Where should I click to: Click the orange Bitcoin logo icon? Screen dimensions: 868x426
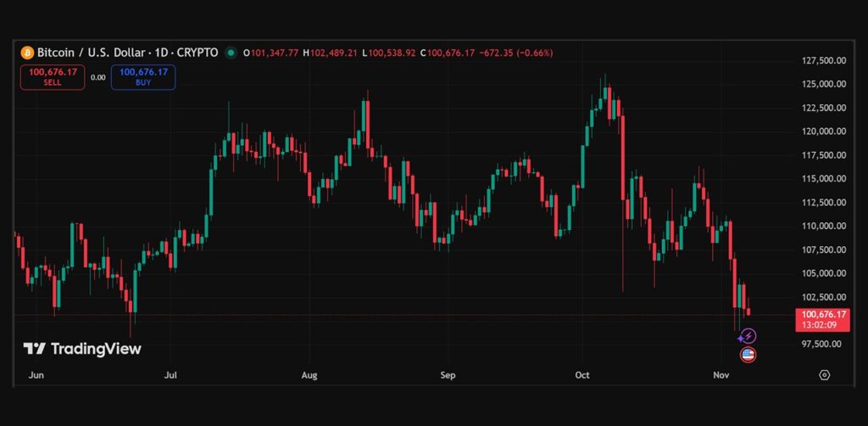27,53
